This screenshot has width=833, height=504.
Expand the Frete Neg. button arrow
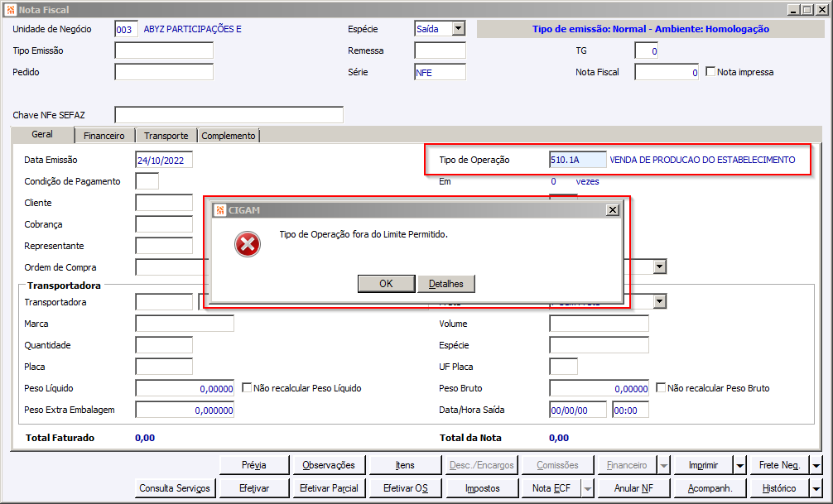pos(816,465)
